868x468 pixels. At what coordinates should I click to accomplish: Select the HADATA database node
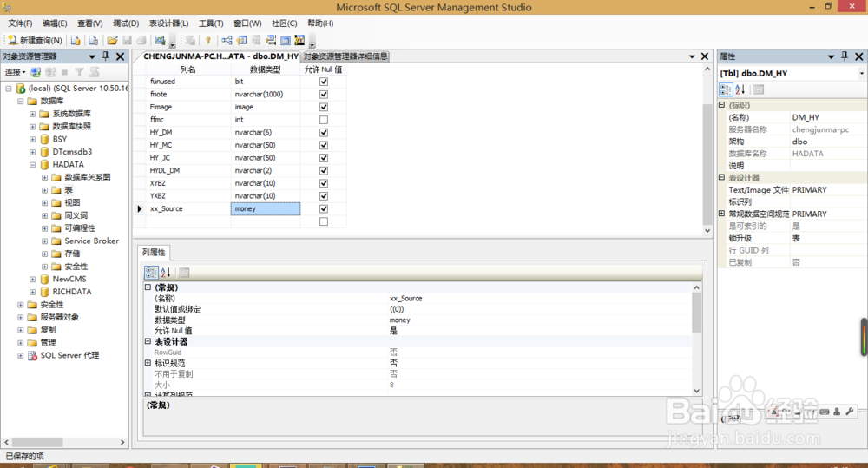point(68,164)
